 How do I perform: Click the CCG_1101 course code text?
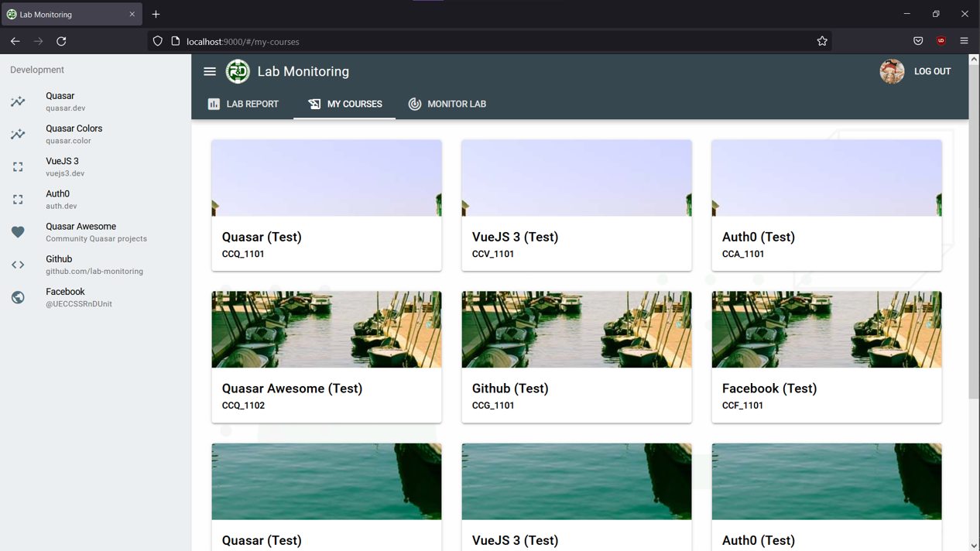[x=493, y=406]
